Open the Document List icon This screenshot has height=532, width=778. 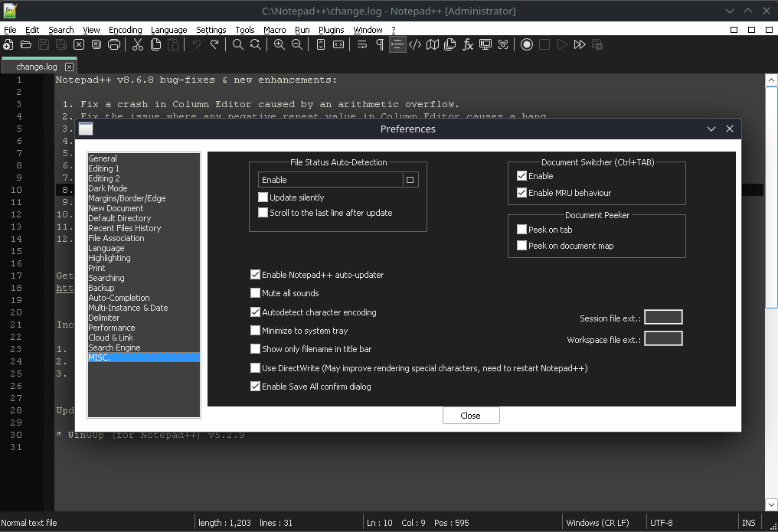pyautogui.click(x=450, y=44)
